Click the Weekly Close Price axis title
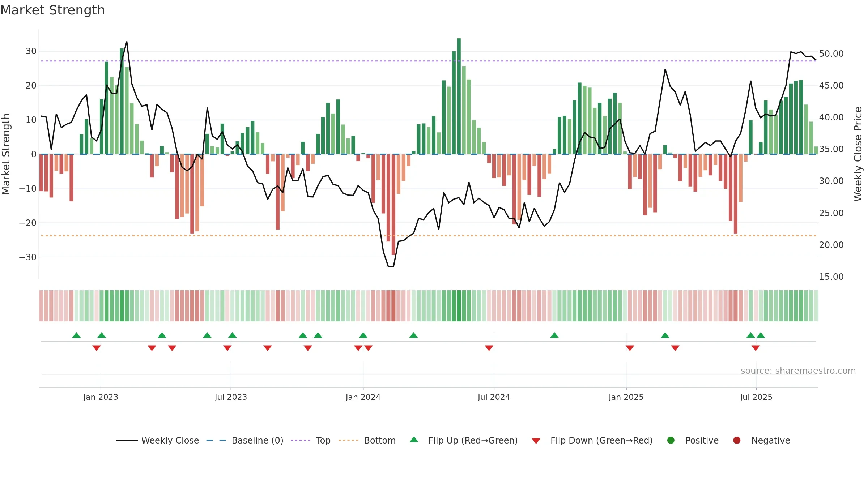The height and width of the screenshot is (488, 868). pos(858,154)
